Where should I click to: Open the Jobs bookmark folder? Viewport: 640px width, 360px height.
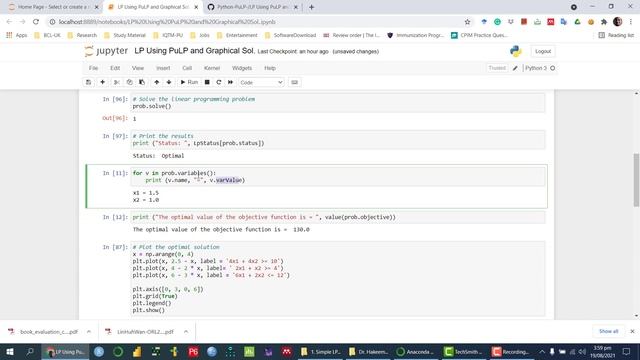click(x=200, y=36)
